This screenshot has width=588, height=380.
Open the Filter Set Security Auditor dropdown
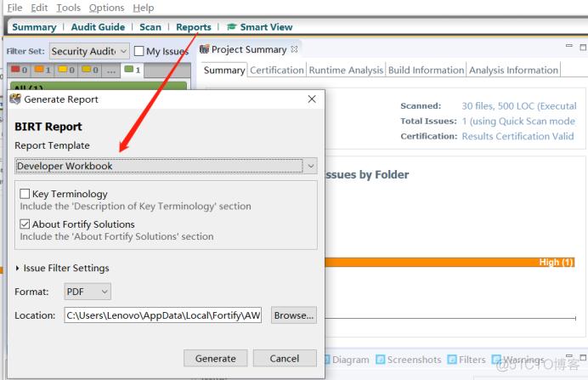click(89, 51)
